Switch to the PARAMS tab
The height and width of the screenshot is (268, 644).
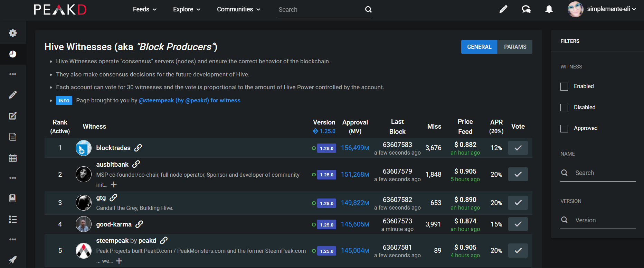[515, 47]
